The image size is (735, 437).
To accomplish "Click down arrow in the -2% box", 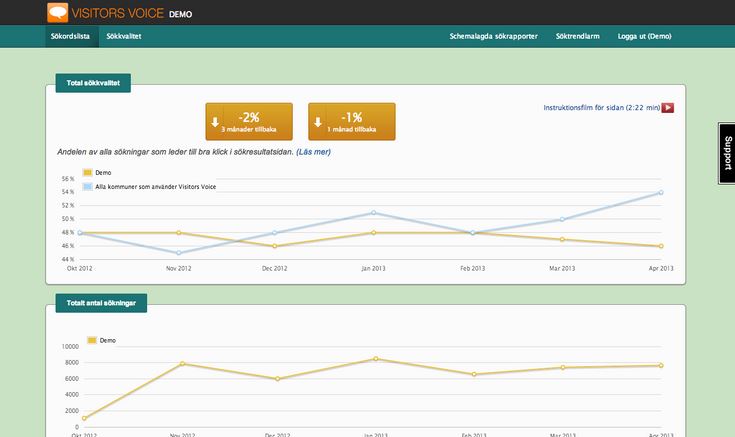I will click(213, 124).
